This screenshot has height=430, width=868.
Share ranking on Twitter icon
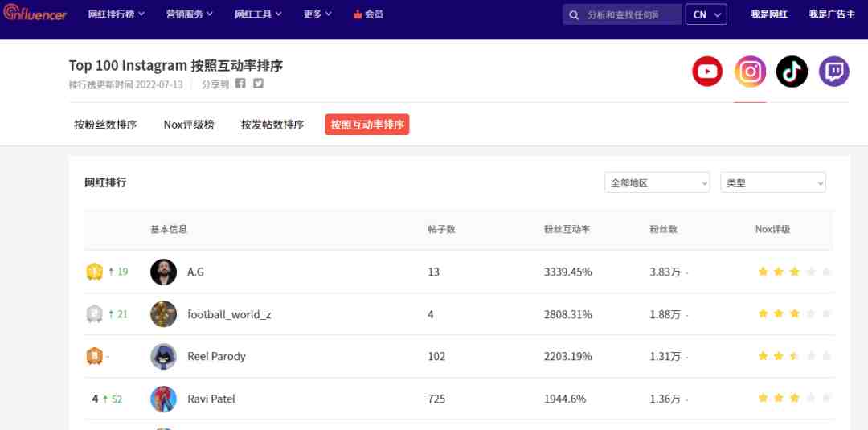pos(259,84)
